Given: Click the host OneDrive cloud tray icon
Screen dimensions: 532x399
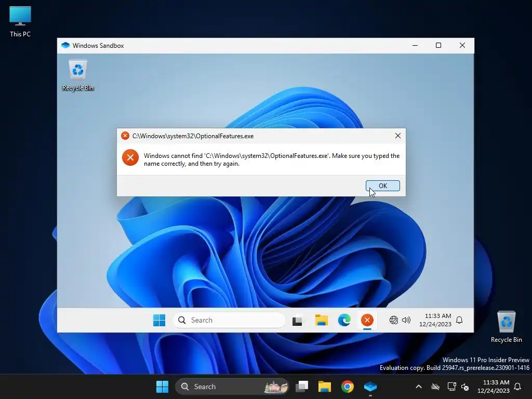Looking at the screenshot, I should click(x=435, y=387).
